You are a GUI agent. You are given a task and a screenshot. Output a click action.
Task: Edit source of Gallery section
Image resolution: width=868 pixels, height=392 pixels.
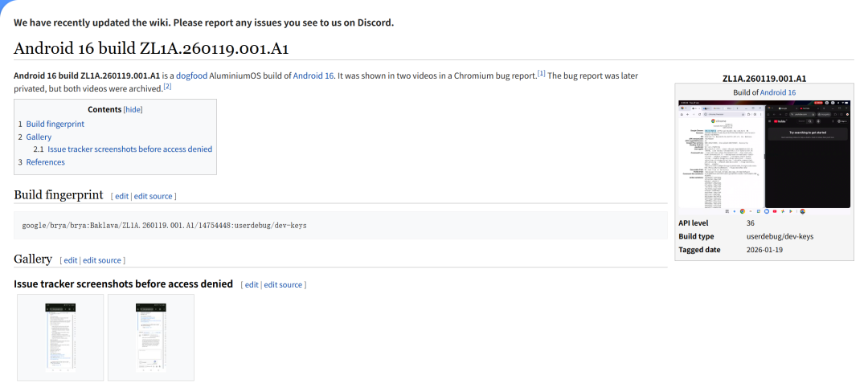(x=103, y=260)
